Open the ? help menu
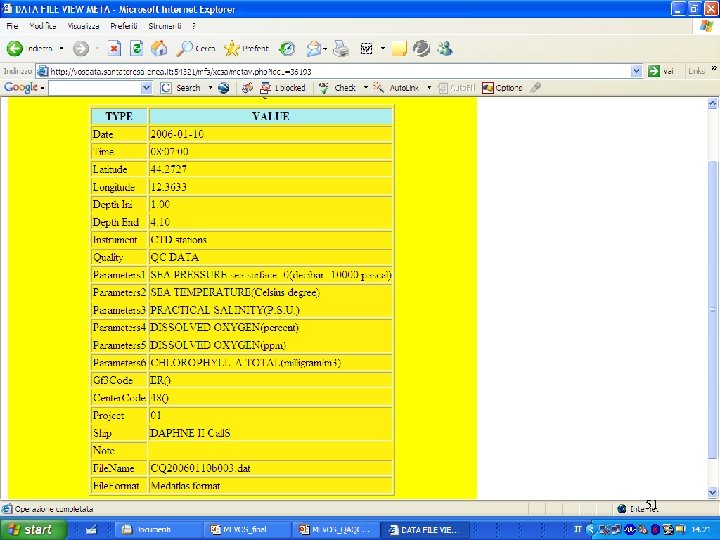This screenshot has height=540, width=720. coord(194,26)
